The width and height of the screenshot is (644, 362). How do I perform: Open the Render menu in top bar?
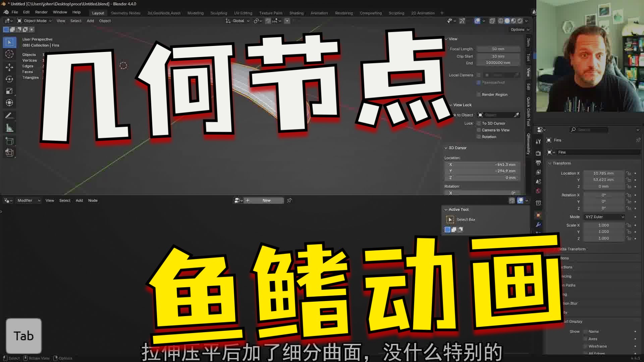[x=41, y=12]
